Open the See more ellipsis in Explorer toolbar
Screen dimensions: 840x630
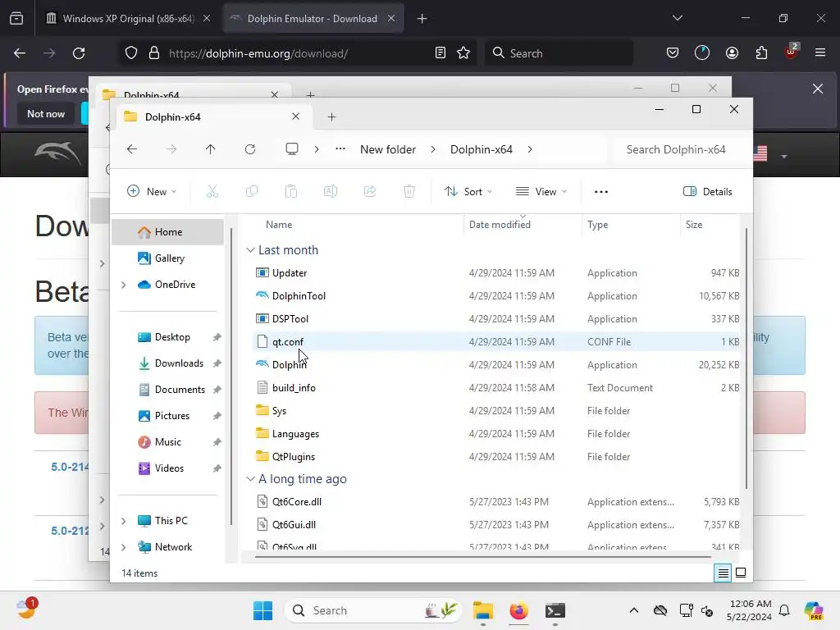601,192
